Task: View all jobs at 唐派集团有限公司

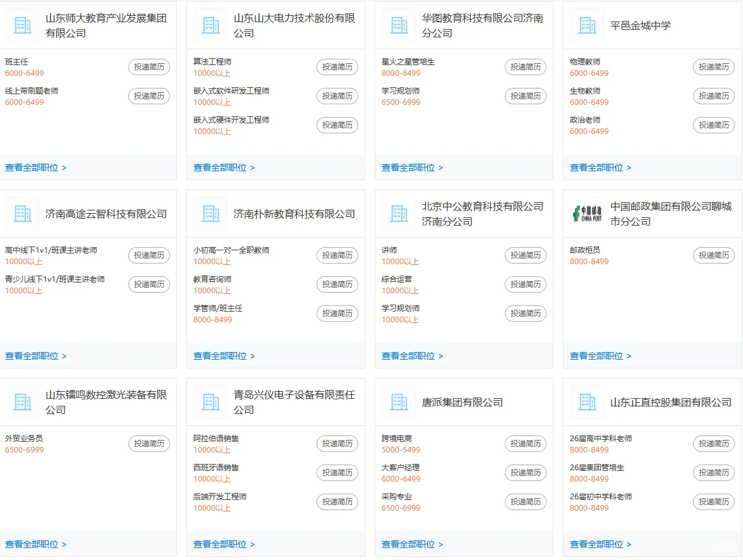Action: point(412,544)
